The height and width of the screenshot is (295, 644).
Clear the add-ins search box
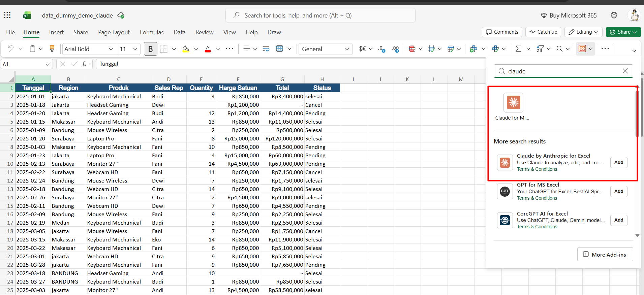coord(625,71)
